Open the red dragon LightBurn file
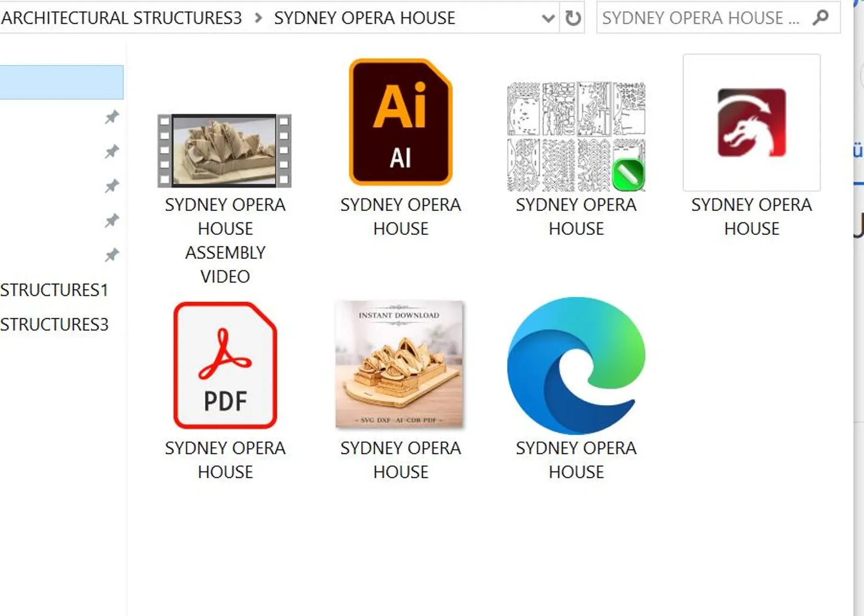Viewport: 864px width, 616px height. pos(752,122)
